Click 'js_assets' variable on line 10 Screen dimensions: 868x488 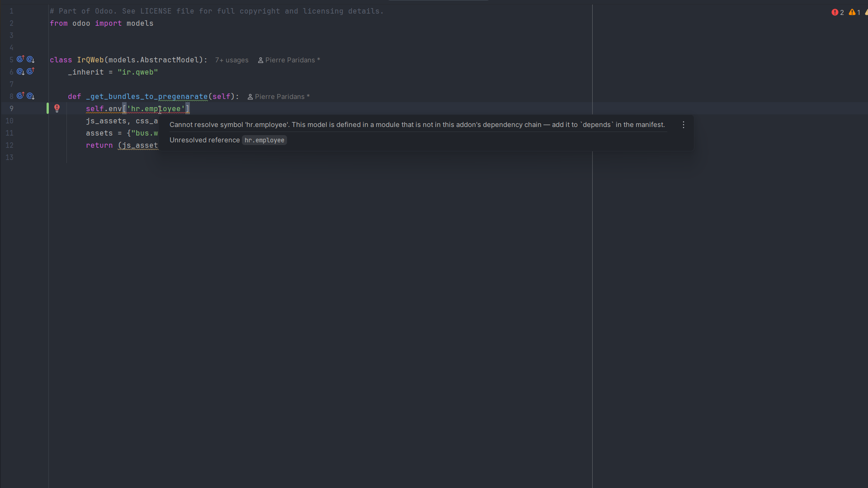[106, 121]
